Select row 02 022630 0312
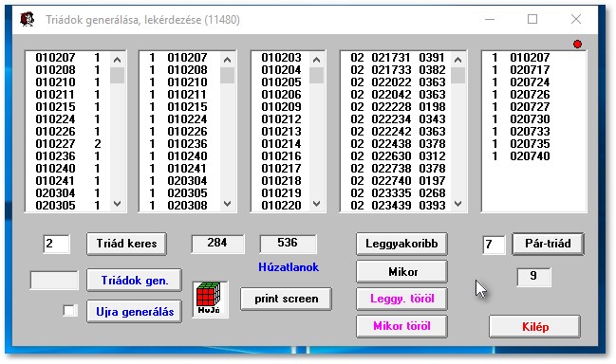Viewport: 616px width, 364px height. (397, 156)
